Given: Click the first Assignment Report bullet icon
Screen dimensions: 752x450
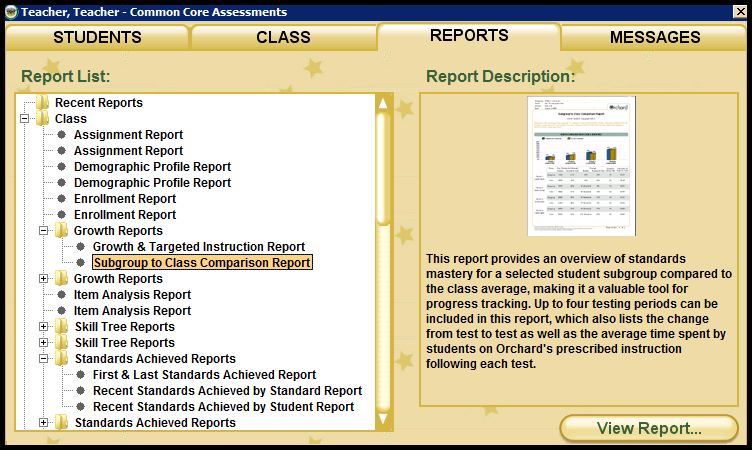Looking at the screenshot, I should coord(61,135).
